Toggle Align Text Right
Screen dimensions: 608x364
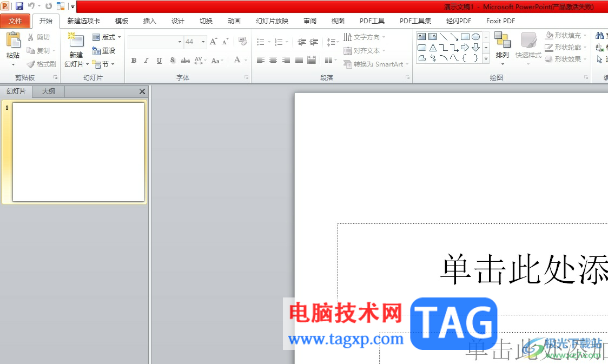(286, 59)
